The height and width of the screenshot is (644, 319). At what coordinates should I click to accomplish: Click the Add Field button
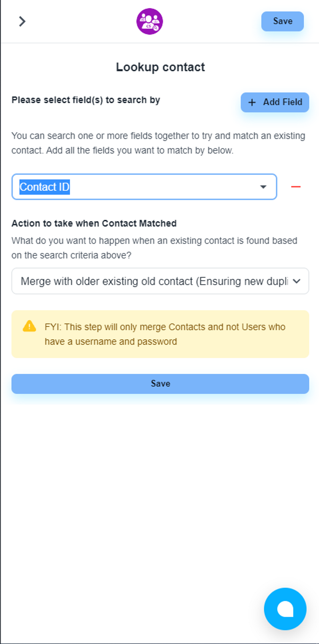coord(275,102)
